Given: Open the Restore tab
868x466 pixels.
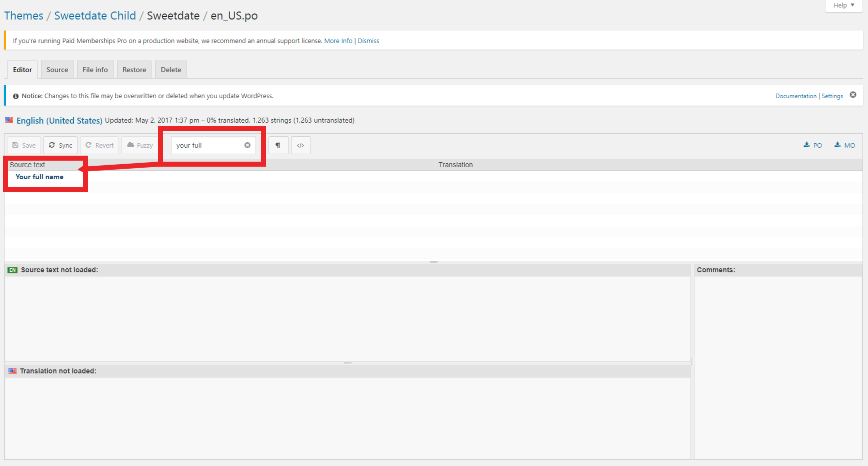Looking at the screenshot, I should pos(134,70).
